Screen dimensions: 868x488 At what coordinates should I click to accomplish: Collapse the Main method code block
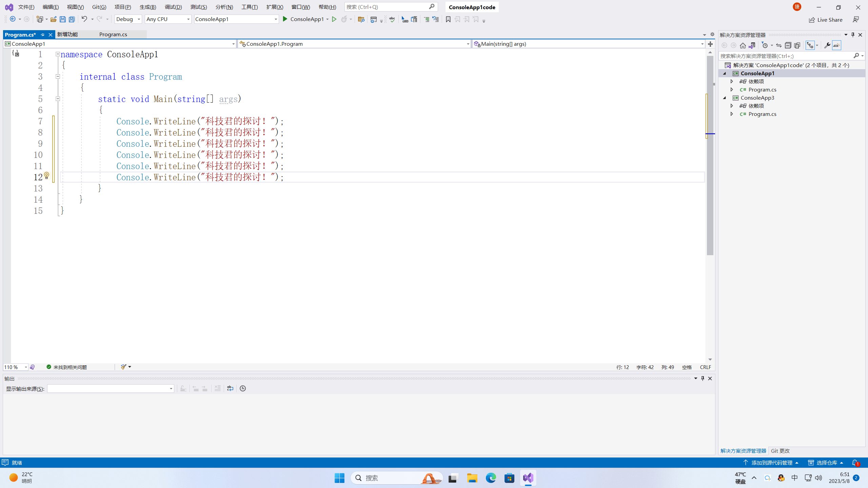(x=58, y=99)
